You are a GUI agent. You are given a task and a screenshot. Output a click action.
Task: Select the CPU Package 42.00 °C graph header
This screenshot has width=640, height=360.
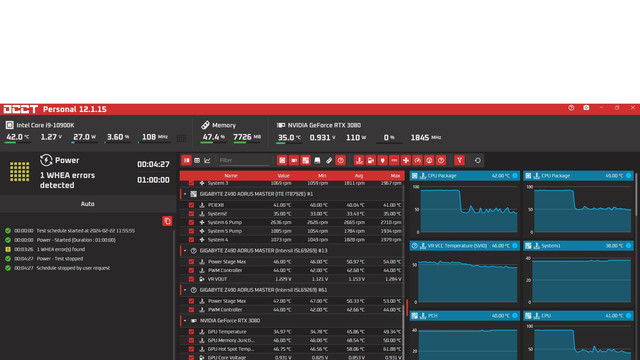pos(464,176)
